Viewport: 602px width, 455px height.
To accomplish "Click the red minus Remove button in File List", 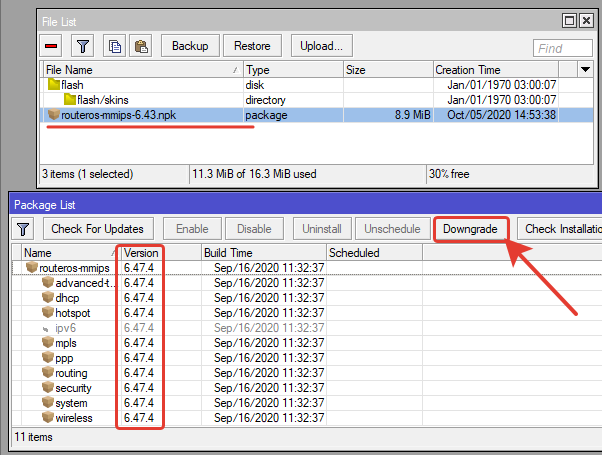I will coord(51,46).
